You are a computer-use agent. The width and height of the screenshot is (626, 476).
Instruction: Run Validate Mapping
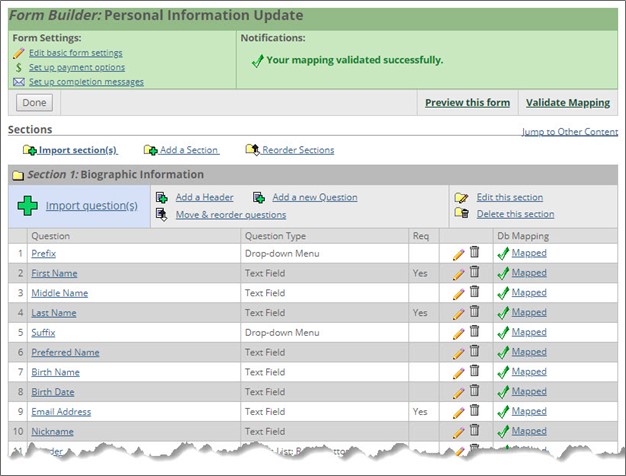tap(567, 103)
